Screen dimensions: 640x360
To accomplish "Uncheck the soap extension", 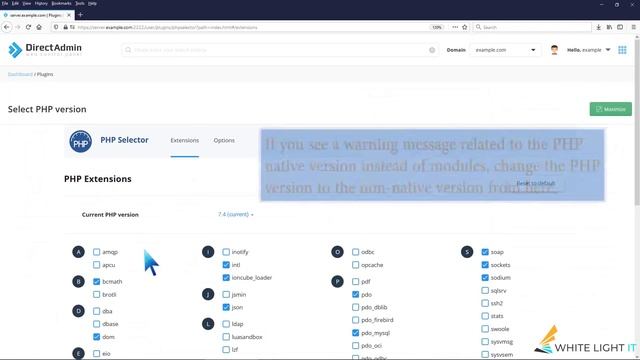I will (485, 252).
